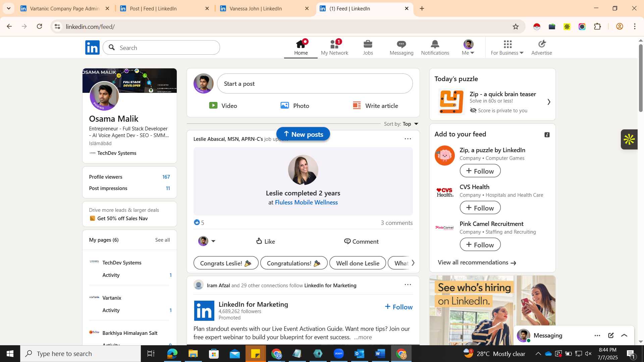This screenshot has height=362, width=644.
Task: Open Get 50% off Sales Nav offer
Action: point(122,219)
